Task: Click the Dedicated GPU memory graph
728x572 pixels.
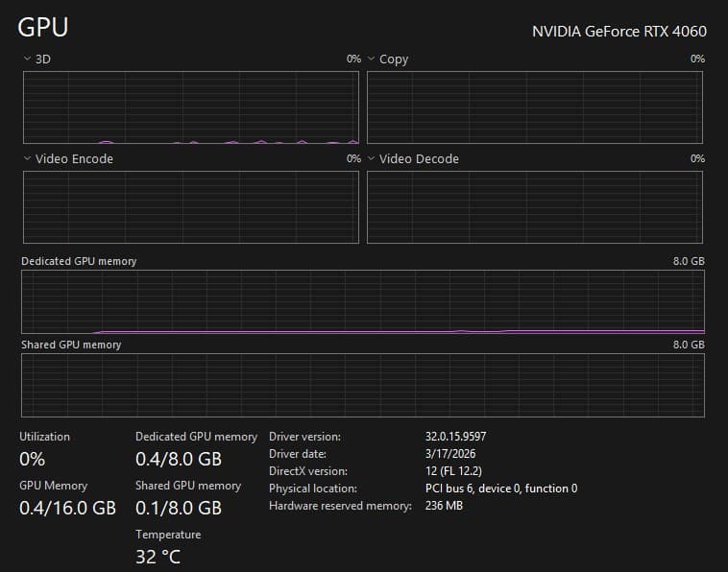Action: click(x=363, y=302)
